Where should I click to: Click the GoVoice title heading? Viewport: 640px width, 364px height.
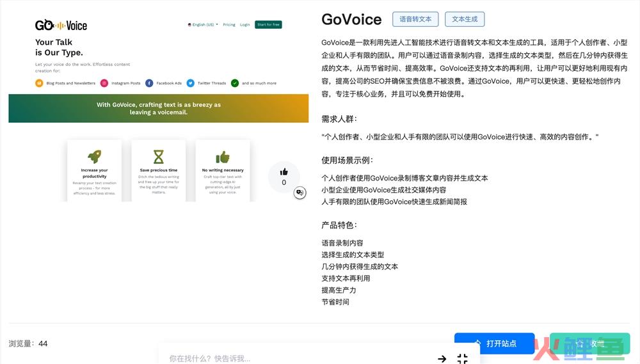coord(351,19)
